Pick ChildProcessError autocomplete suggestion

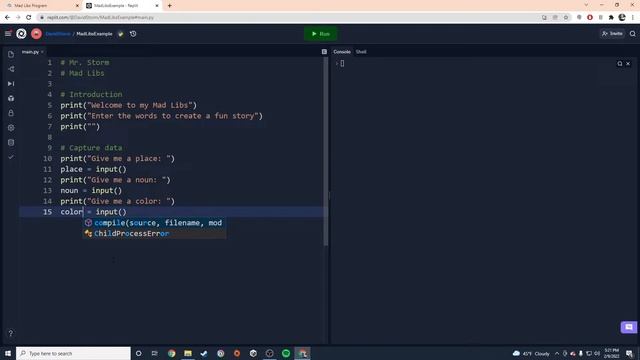pos(155,233)
